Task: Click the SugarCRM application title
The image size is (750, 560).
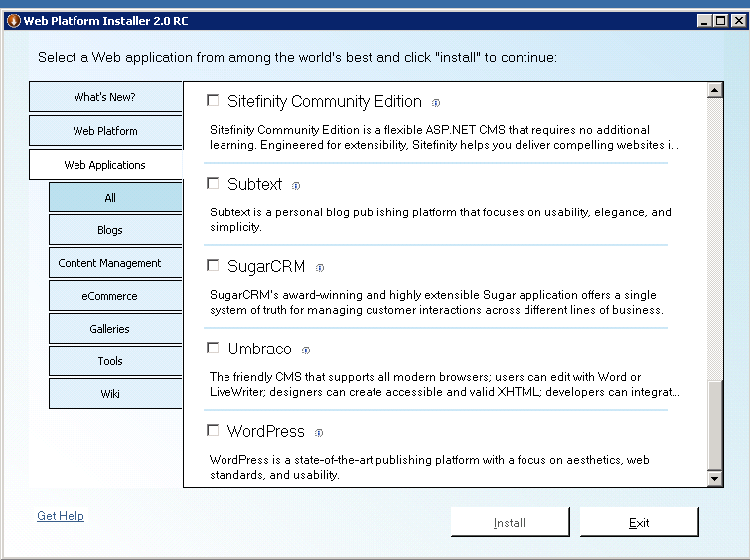Action: [266, 266]
